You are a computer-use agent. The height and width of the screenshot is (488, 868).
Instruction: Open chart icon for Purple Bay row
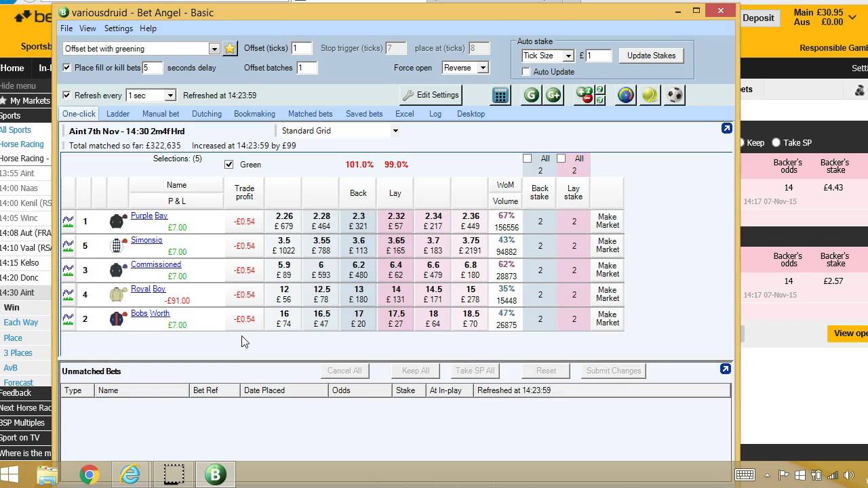[68, 221]
